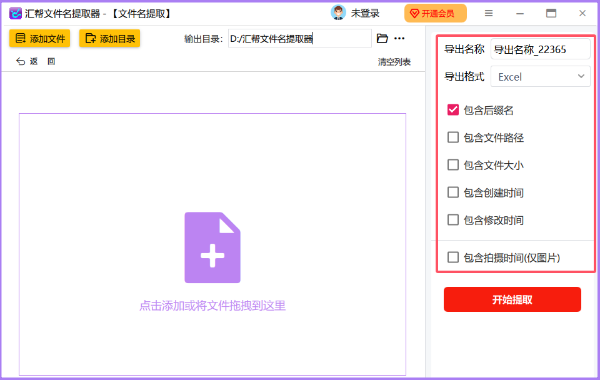The width and height of the screenshot is (600, 380).
Task: Click 点击添加或将文件拖拽到这里 text
Action: pyautogui.click(x=212, y=306)
